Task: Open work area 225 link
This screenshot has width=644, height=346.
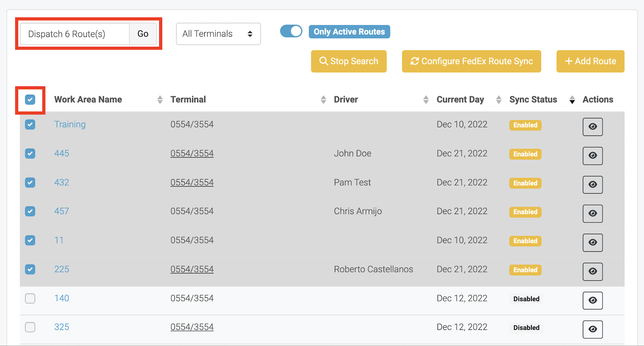Action: [x=62, y=269]
